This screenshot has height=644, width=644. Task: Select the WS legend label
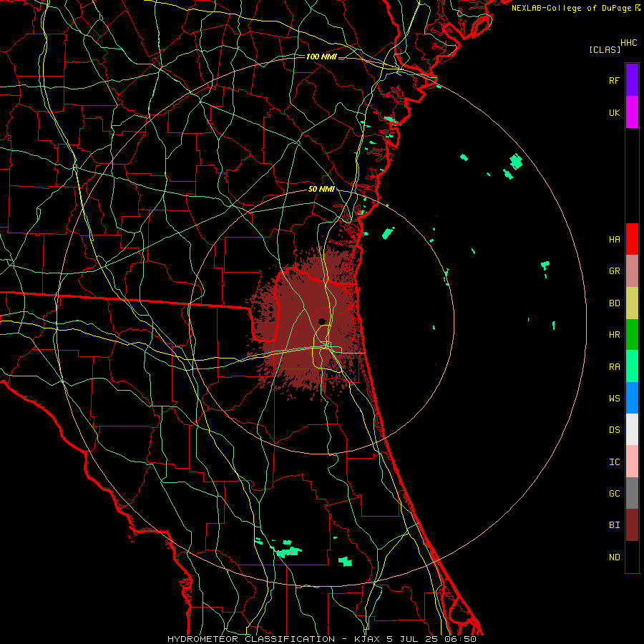pos(614,399)
